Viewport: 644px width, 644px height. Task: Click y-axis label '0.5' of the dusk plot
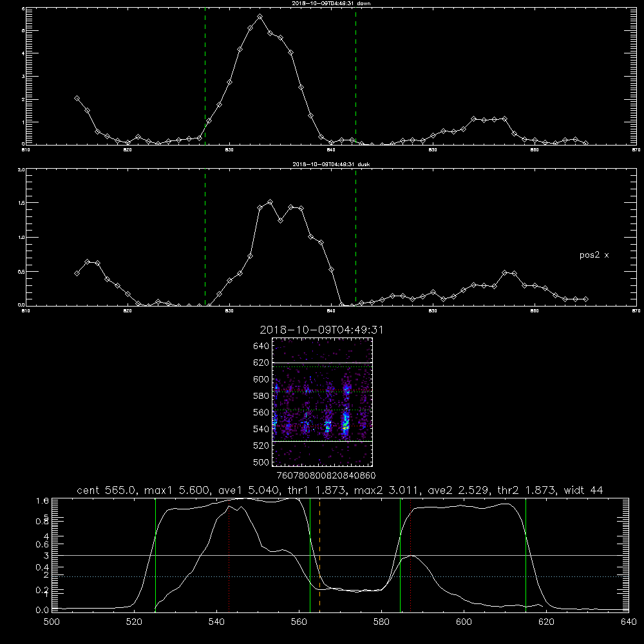(x=21, y=272)
